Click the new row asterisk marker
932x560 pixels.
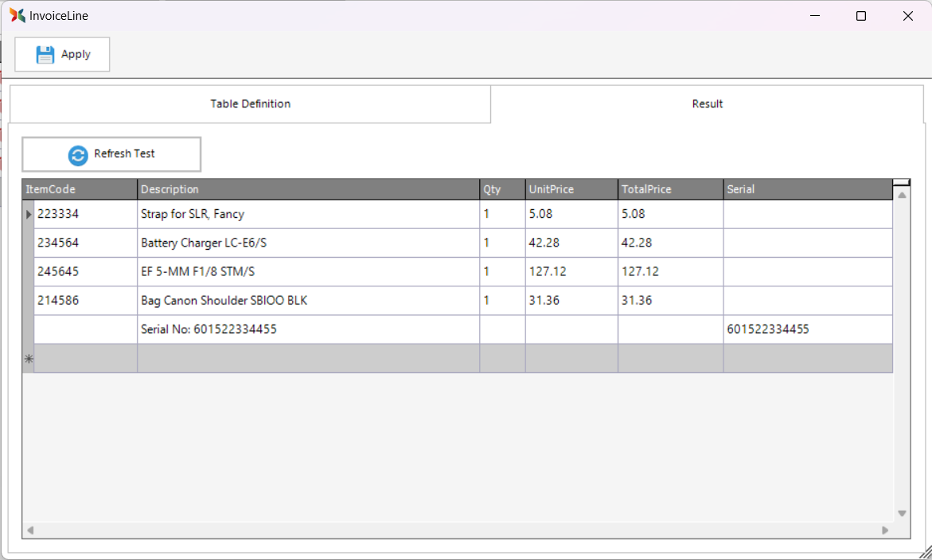(29, 359)
